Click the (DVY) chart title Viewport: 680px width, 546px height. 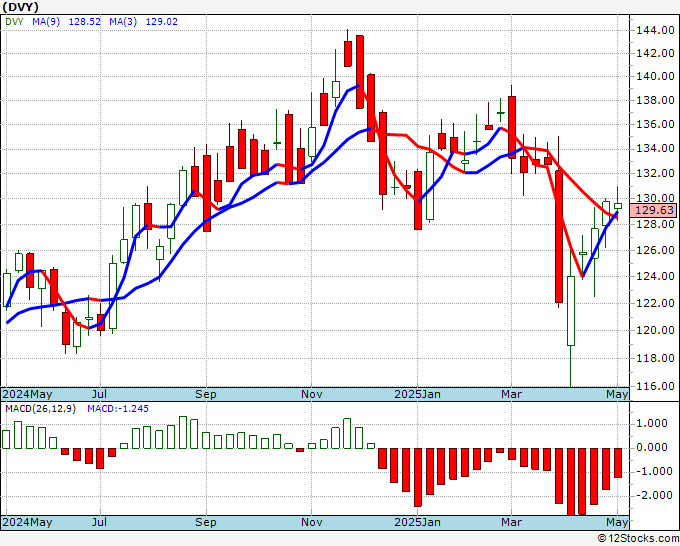click(20, 7)
